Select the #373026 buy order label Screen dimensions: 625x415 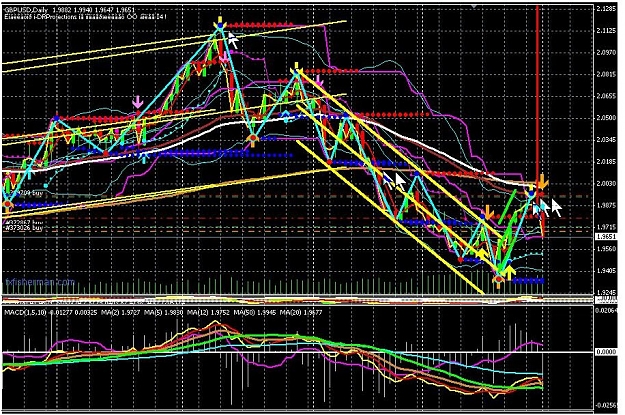point(24,228)
